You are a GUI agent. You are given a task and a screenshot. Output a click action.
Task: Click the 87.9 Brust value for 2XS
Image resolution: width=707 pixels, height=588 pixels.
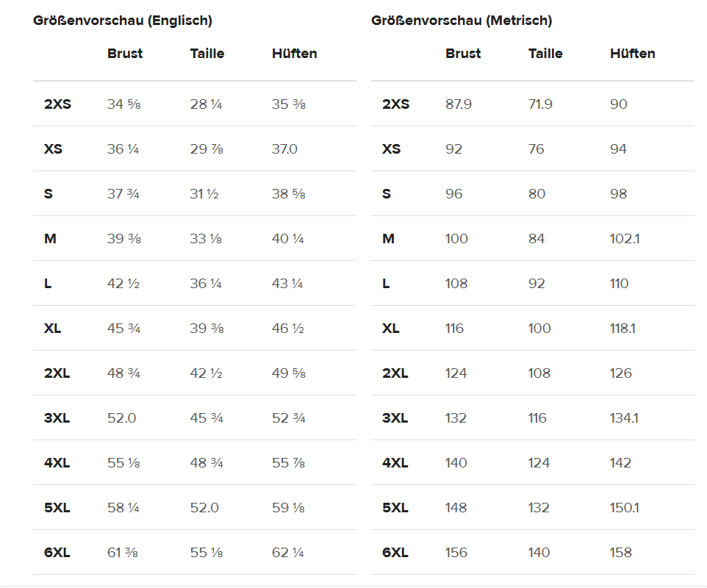(x=459, y=104)
